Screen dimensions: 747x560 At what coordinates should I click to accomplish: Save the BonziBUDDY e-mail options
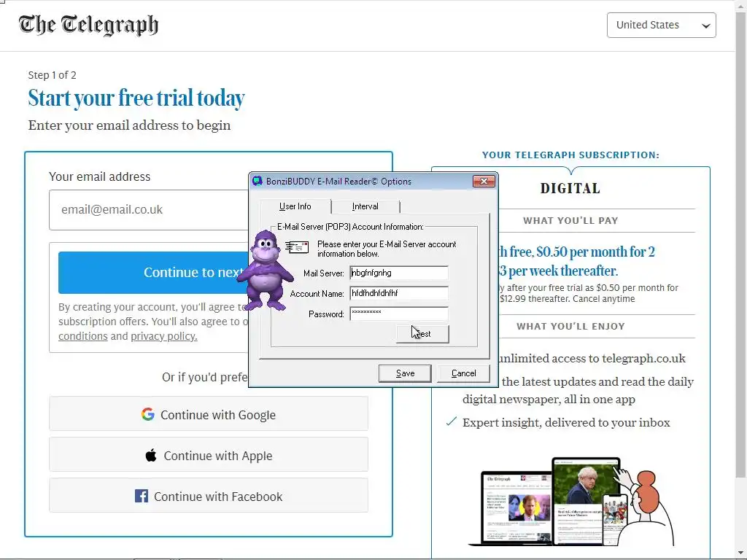point(405,373)
